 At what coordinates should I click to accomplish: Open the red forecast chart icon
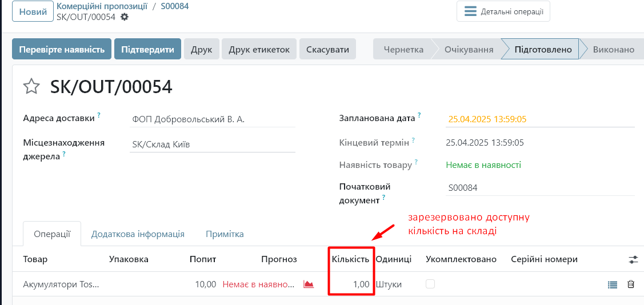[x=309, y=284]
